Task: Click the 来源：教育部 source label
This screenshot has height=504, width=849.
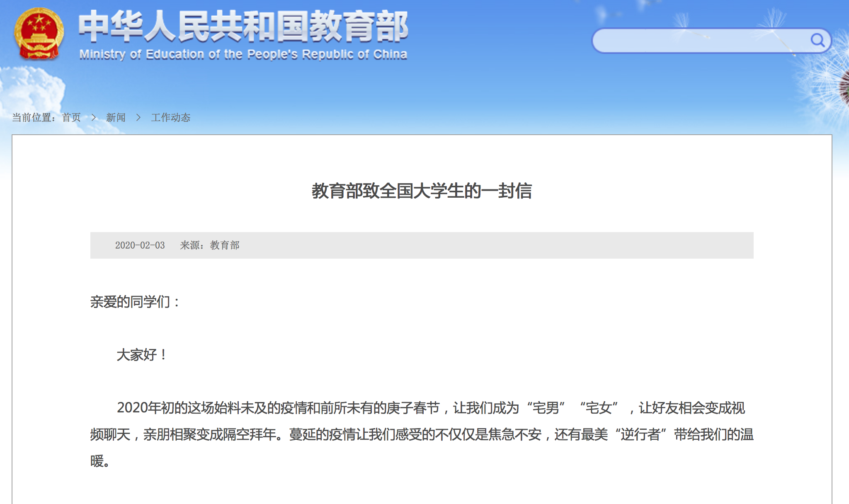Action: click(x=210, y=245)
